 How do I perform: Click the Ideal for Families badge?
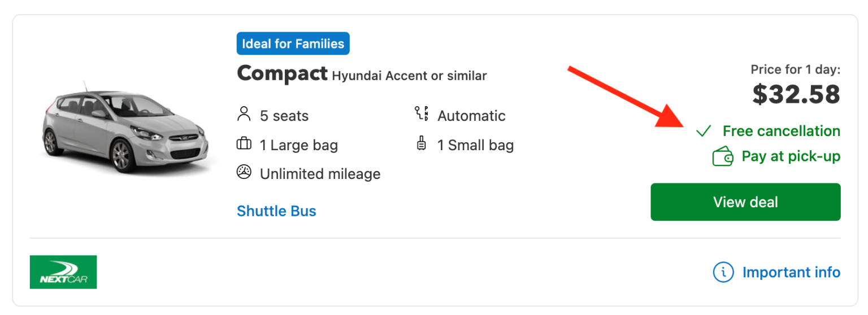tap(293, 43)
